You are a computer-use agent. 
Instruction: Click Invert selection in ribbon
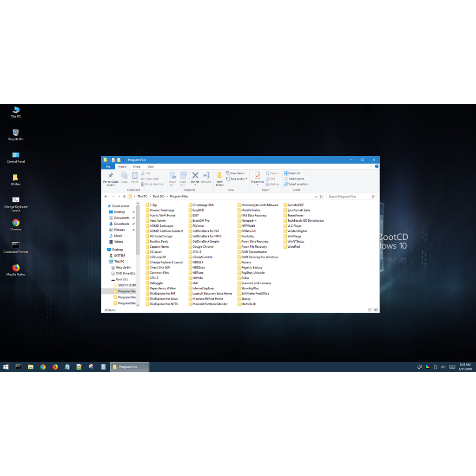(296, 184)
